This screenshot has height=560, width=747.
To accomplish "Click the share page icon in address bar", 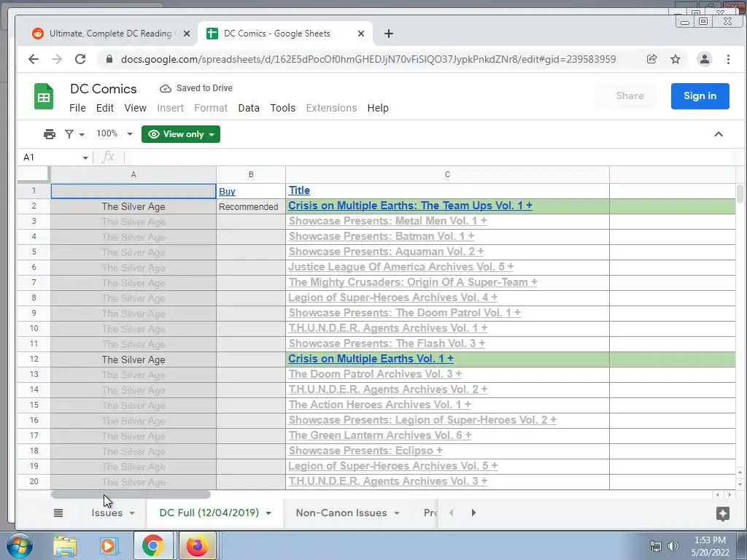I will click(x=651, y=59).
